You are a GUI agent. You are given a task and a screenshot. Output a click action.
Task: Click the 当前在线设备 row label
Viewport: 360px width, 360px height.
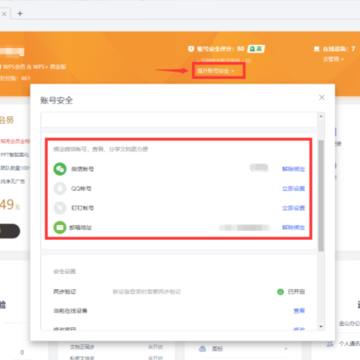[x=70, y=311]
